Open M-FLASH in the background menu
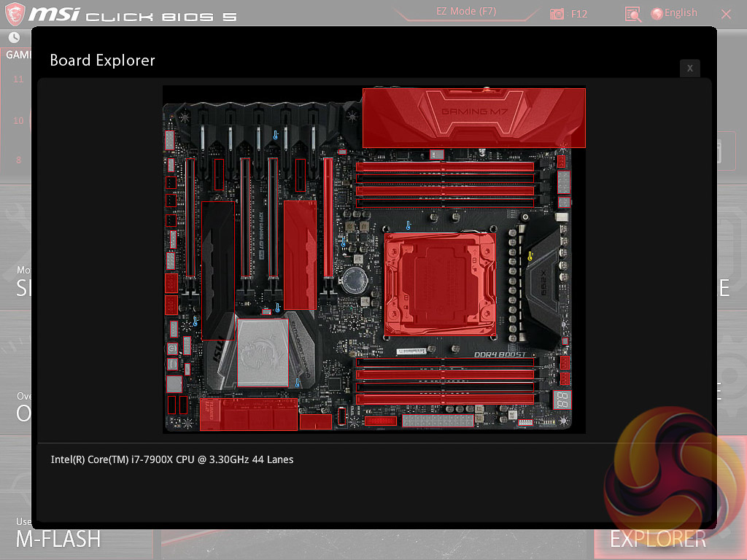747x560 pixels. point(58,539)
